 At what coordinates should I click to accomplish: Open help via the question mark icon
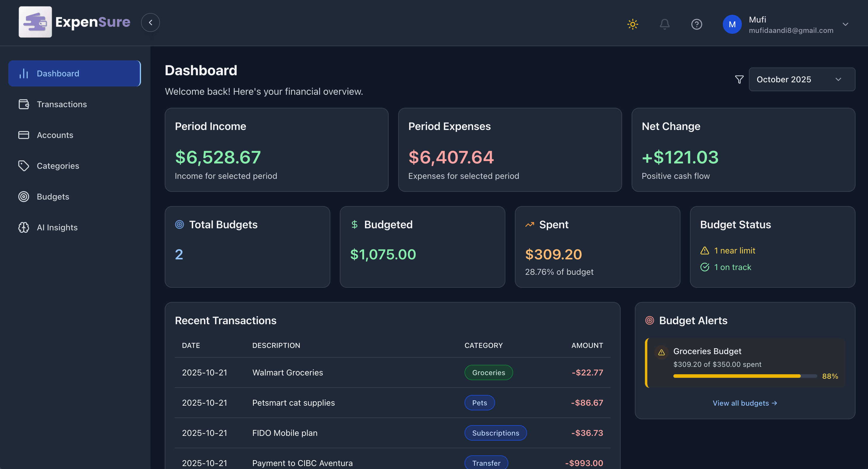point(697,24)
